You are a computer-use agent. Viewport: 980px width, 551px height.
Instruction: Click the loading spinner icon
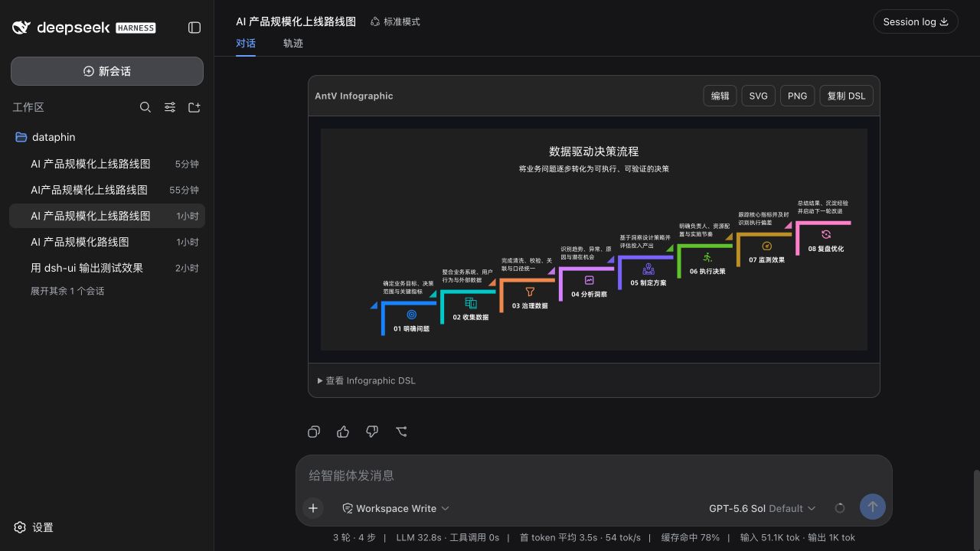840,508
